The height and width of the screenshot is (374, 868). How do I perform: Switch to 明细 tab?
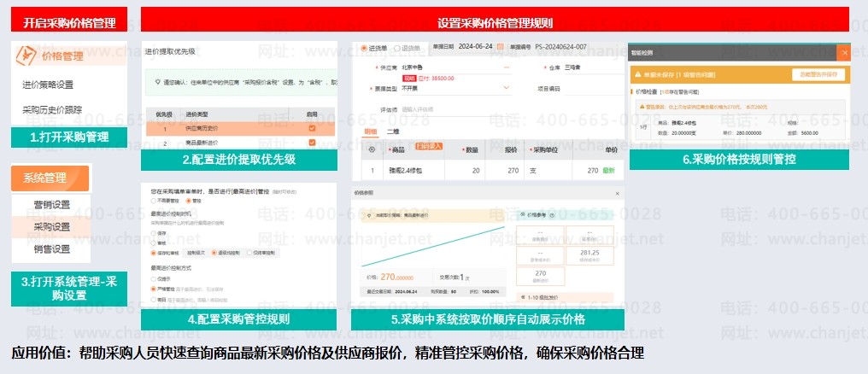370,131
